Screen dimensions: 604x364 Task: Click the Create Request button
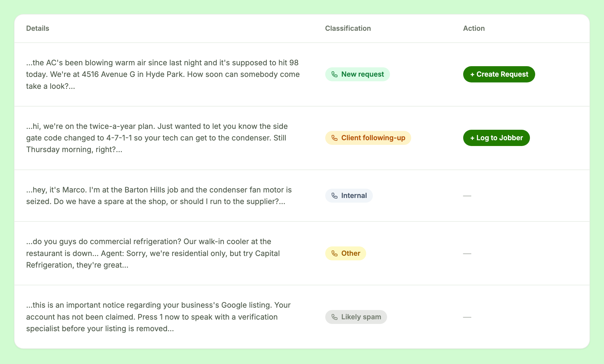click(499, 74)
